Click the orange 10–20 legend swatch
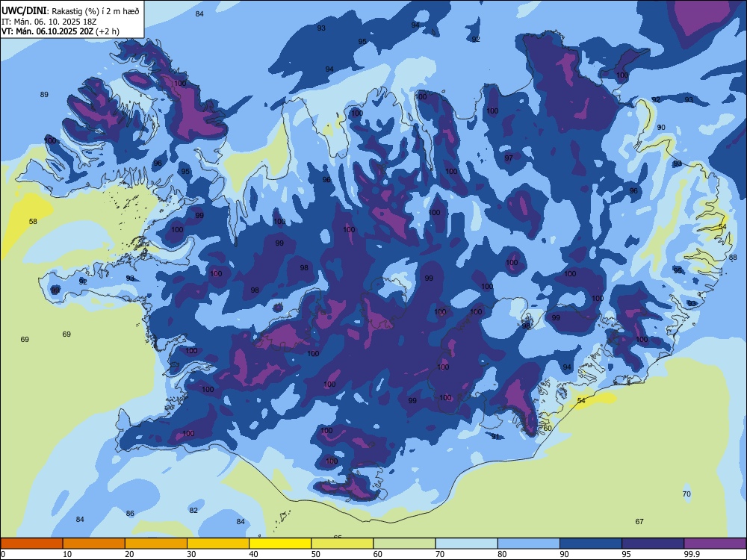 (94, 544)
